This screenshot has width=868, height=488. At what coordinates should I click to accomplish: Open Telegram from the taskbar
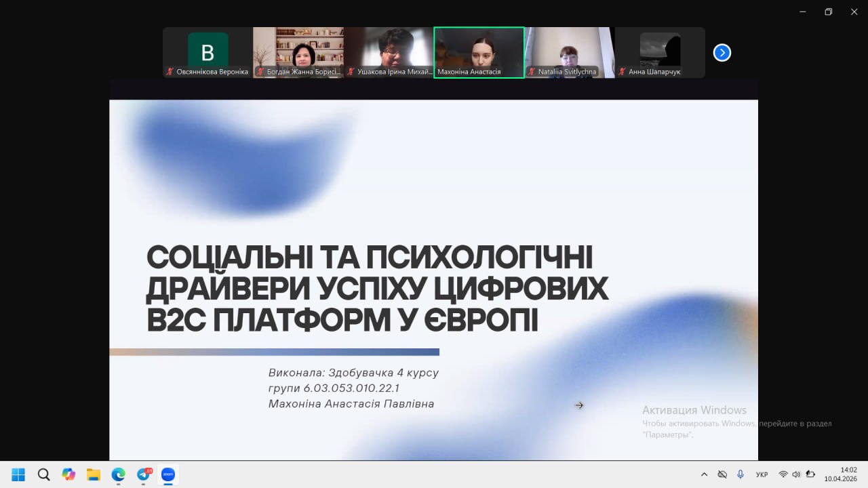[x=144, y=474]
